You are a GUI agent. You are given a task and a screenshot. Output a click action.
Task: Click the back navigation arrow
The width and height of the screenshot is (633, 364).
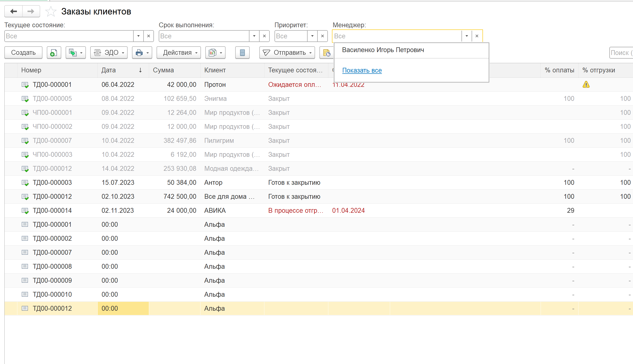(14, 11)
